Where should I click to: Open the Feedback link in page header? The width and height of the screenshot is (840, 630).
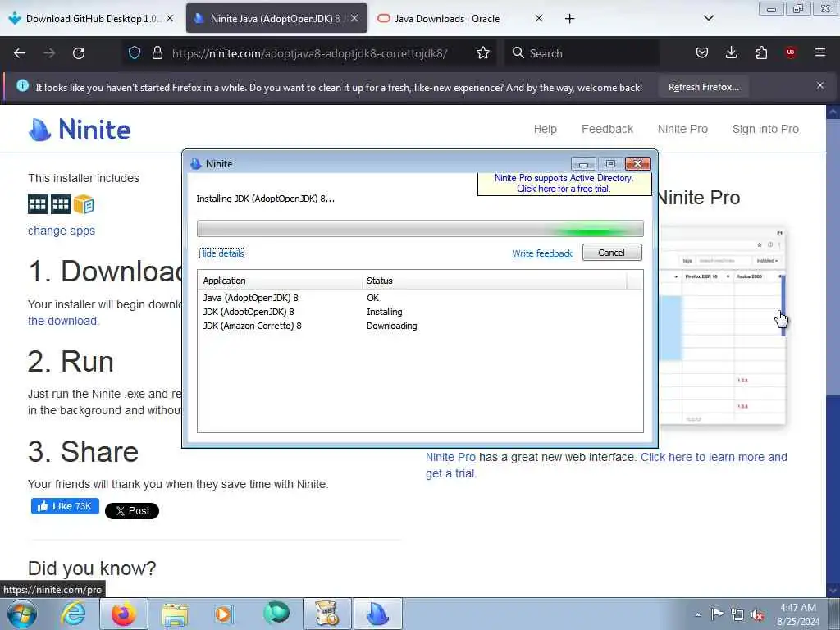coord(608,129)
